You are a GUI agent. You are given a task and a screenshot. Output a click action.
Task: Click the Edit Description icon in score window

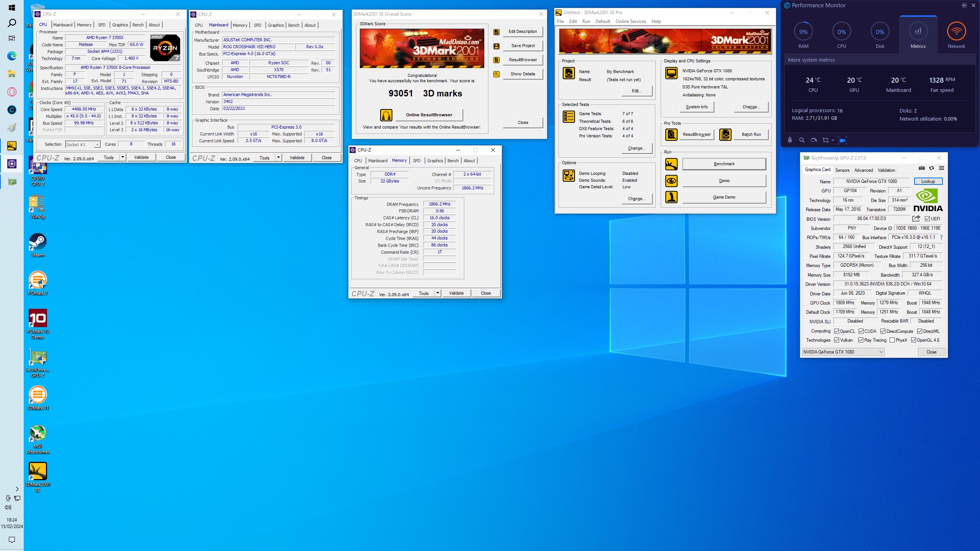[497, 32]
